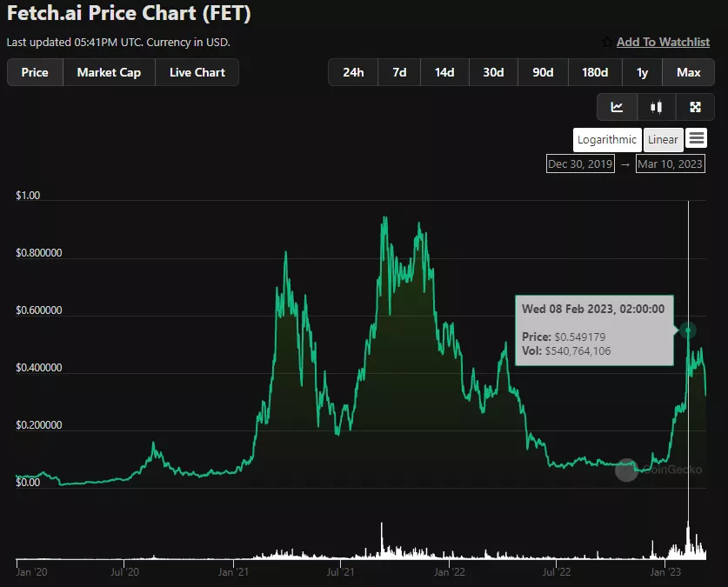Image resolution: width=728 pixels, height=587 pixels.
Task: Switch to candlestick chart view icon
Action: point(656,107)
